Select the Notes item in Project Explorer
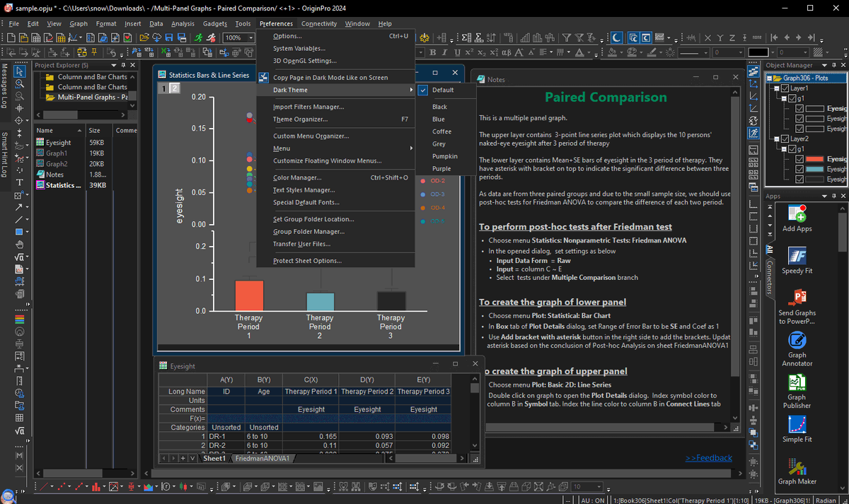Image resolution: width=849 pixels, height=504 pixels. (x=54, y=175)
